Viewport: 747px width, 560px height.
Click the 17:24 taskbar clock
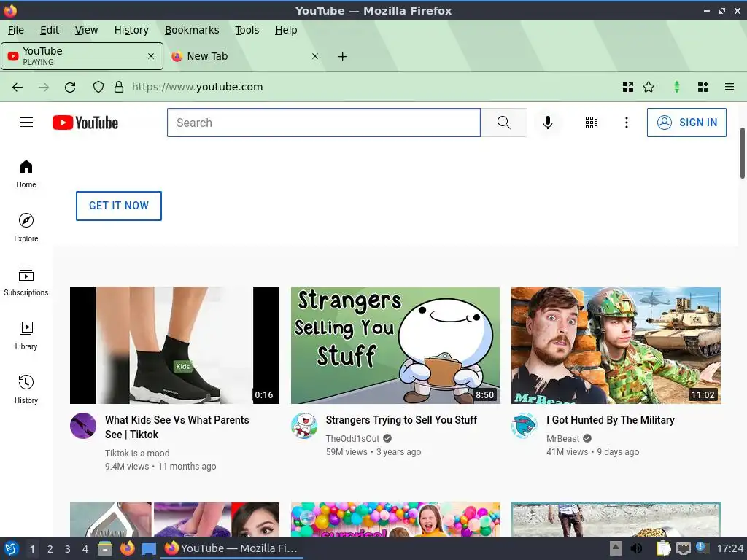729,548
